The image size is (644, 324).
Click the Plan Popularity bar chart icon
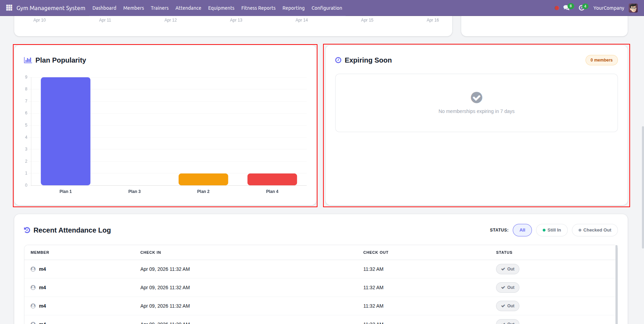pyautogui.click(x=28, y=60)
